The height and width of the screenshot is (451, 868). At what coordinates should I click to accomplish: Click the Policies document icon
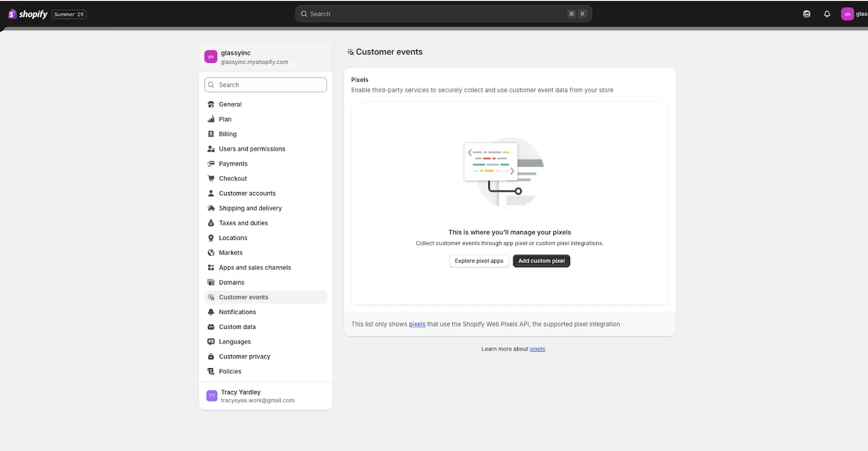(211, 371)
